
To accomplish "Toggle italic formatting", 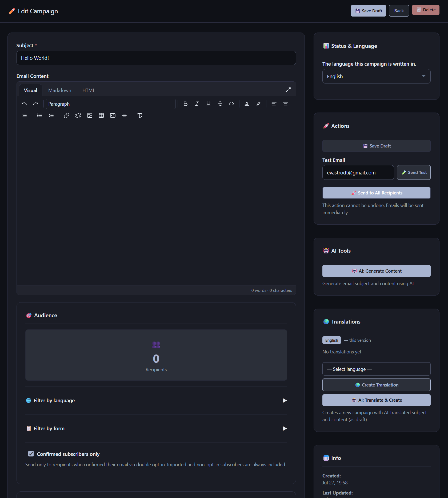I will pos(197,104).
